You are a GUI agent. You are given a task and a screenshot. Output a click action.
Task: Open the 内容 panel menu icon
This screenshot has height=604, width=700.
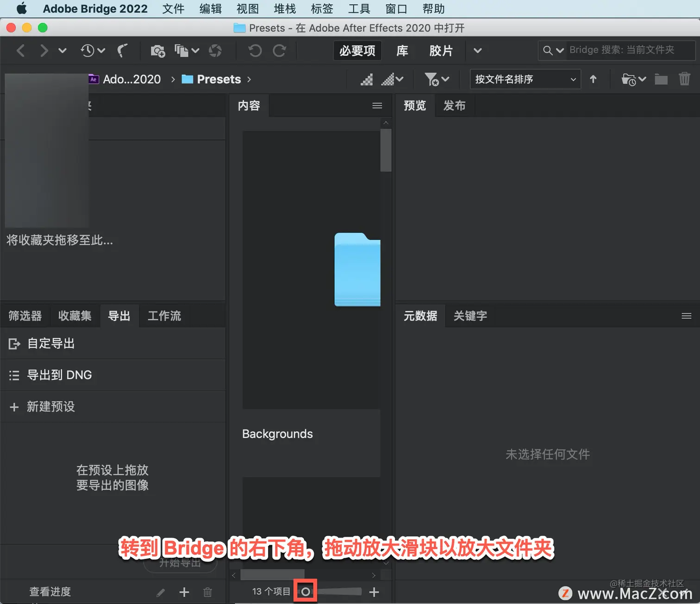377,106
